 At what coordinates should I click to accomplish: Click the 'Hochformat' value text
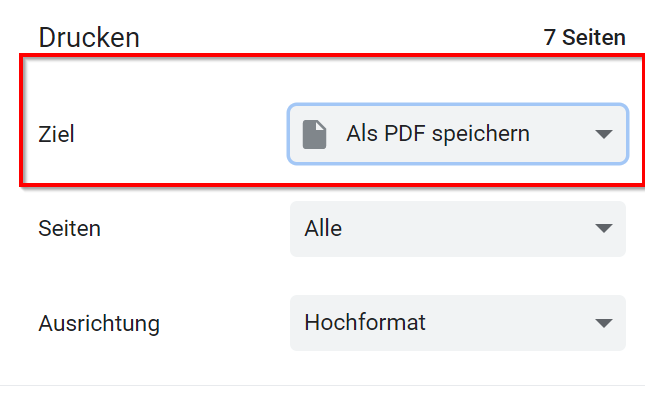[365, 322]
